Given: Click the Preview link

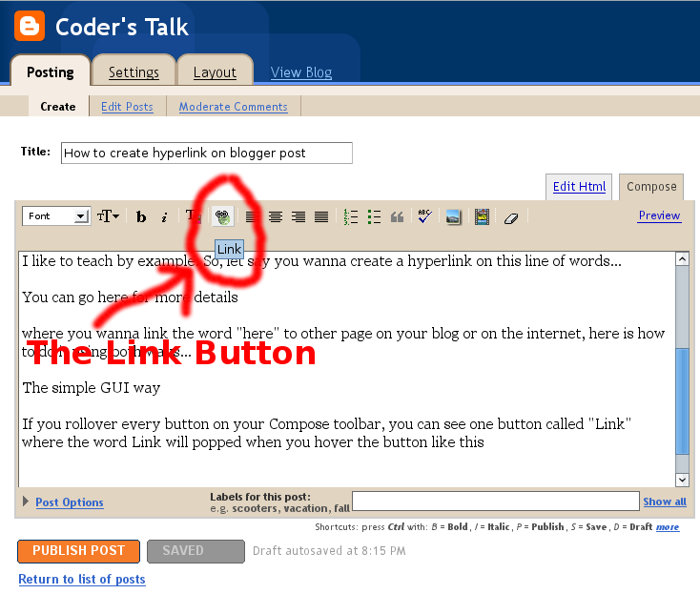Looking at the screenshot, I should click(x=659, y=215).
